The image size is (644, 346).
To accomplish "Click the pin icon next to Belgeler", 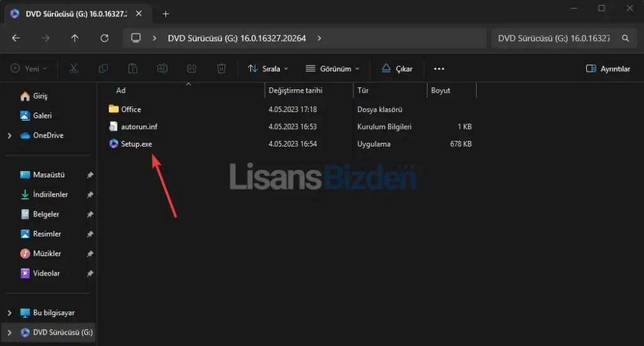I will pos(90,215).
